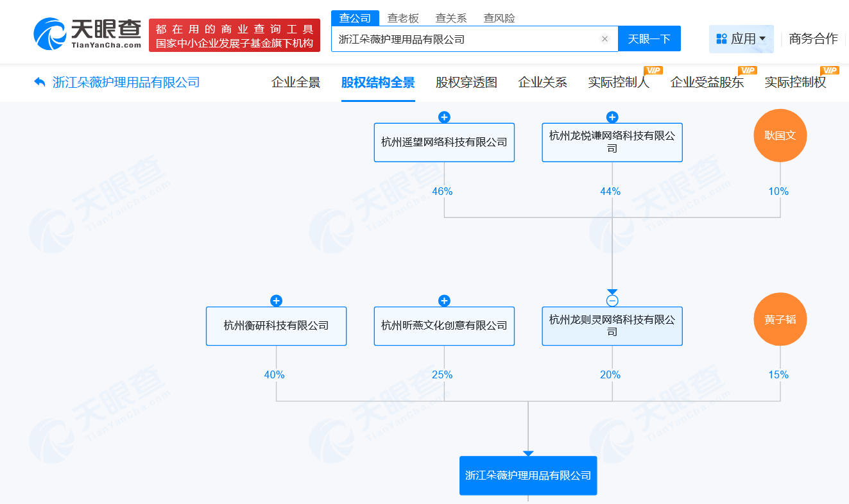Select the 浙江朵薇护理用品有限公司 bottom node
The height and width of the screenshot is (504, 849).
(x=528, y=475)
